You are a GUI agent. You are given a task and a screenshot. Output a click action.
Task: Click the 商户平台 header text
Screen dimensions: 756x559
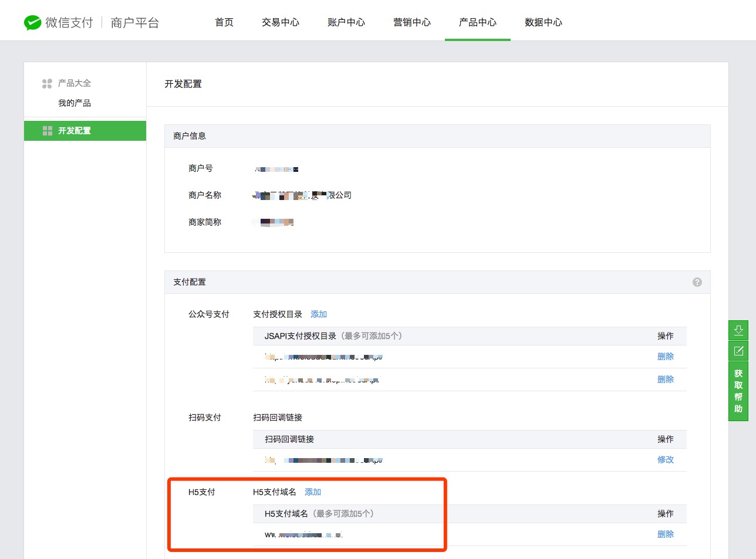pos(135,23)
